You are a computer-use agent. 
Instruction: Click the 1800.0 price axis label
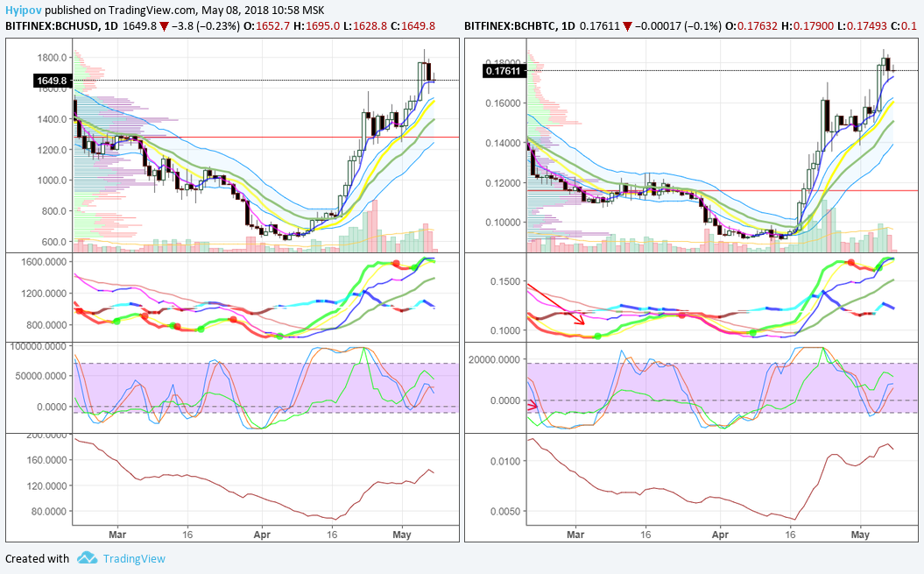(52, 57)
